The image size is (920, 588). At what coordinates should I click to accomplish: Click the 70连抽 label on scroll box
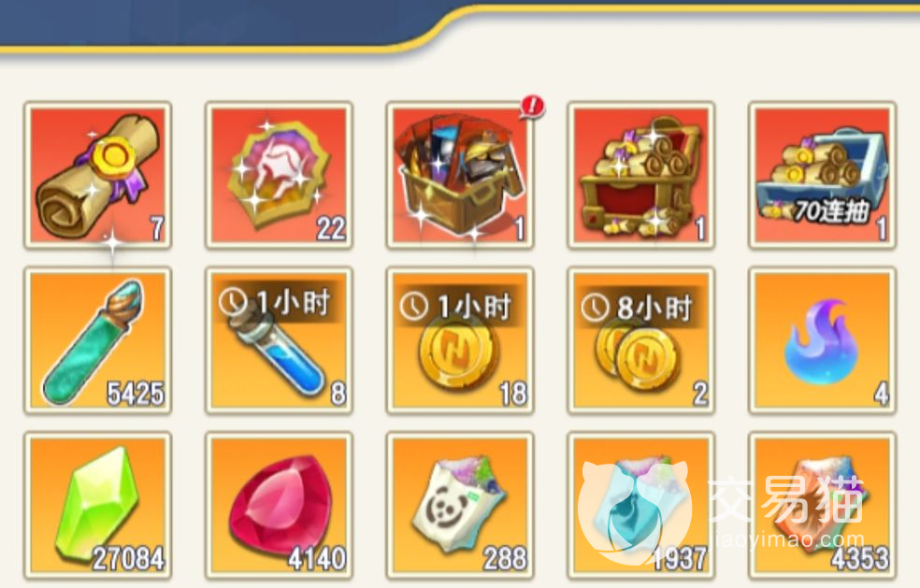point(831,210)
